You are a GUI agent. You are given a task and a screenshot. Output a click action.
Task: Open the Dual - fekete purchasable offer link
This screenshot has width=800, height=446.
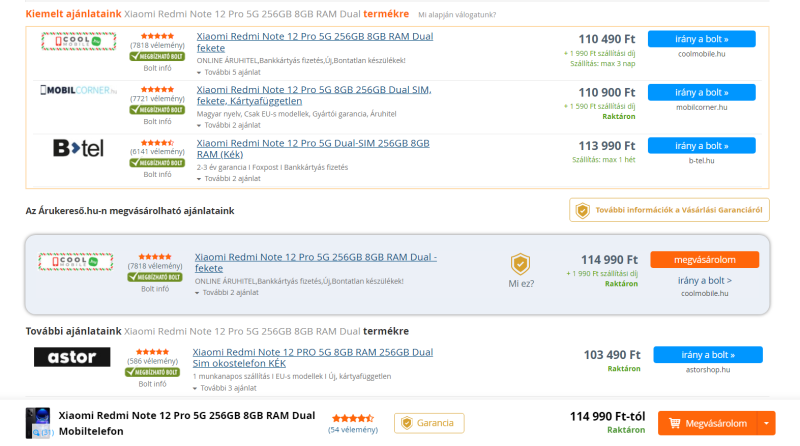coord(315,262)
